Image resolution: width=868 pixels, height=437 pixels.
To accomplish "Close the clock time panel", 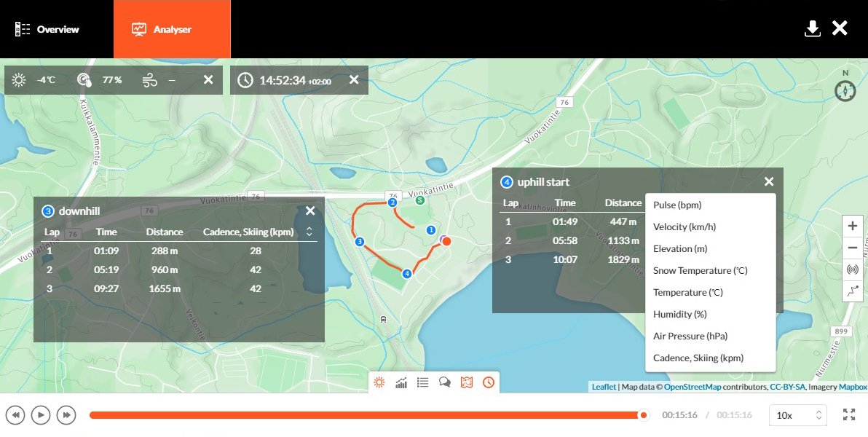I will click(x=354, y=80).
